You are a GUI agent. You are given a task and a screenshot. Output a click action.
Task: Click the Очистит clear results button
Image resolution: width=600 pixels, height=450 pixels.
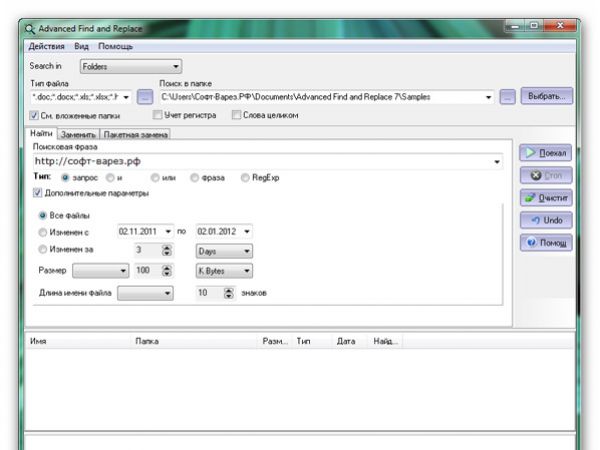545,198
